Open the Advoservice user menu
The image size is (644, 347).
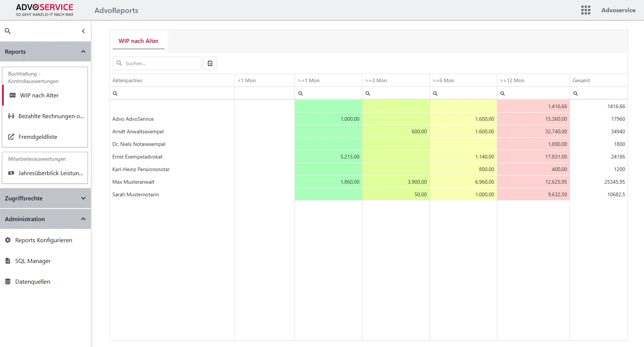coord(618,10)
